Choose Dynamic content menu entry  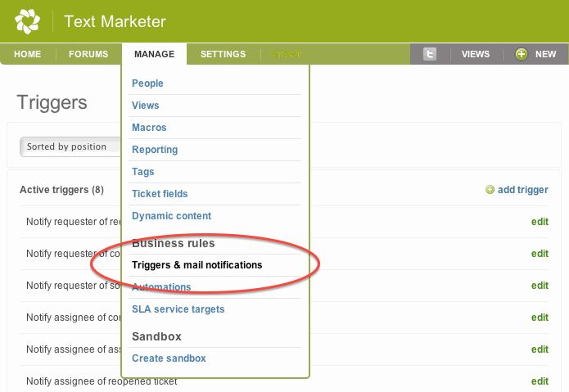(171, 216)
